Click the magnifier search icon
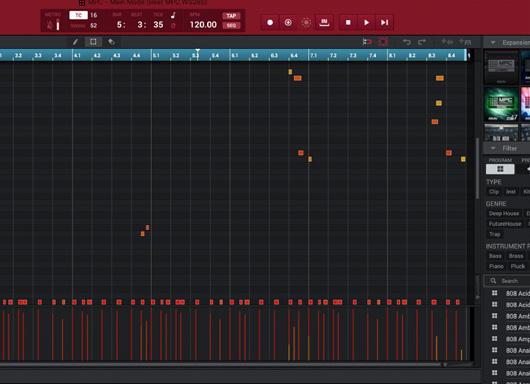 493,281
